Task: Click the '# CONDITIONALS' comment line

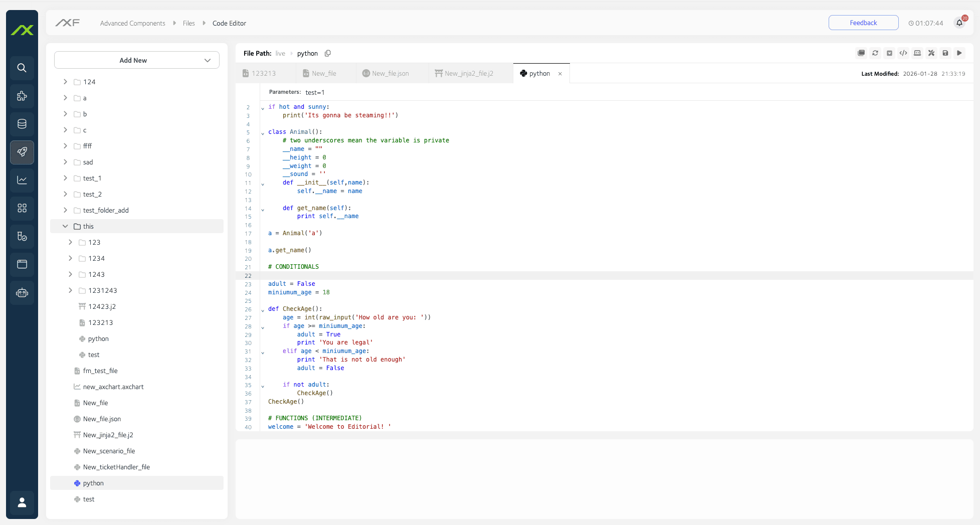Action: click(x=293, y=267)
